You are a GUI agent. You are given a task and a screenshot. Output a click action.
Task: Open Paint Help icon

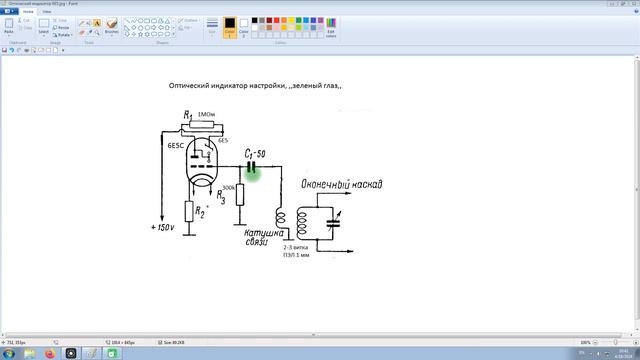[636, 11]
